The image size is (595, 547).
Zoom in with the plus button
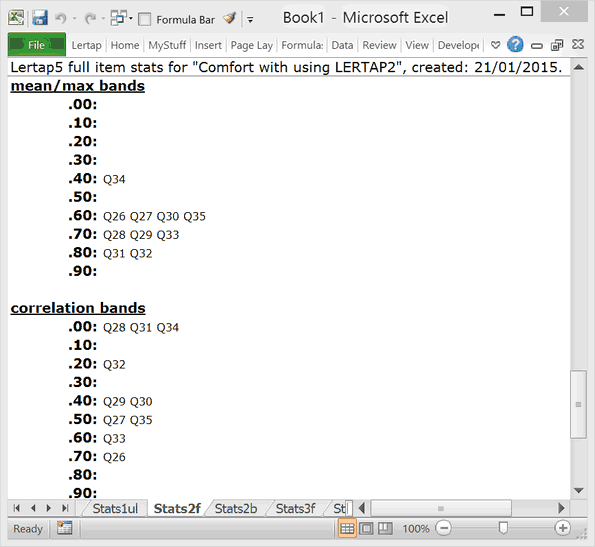click(562, 528)
